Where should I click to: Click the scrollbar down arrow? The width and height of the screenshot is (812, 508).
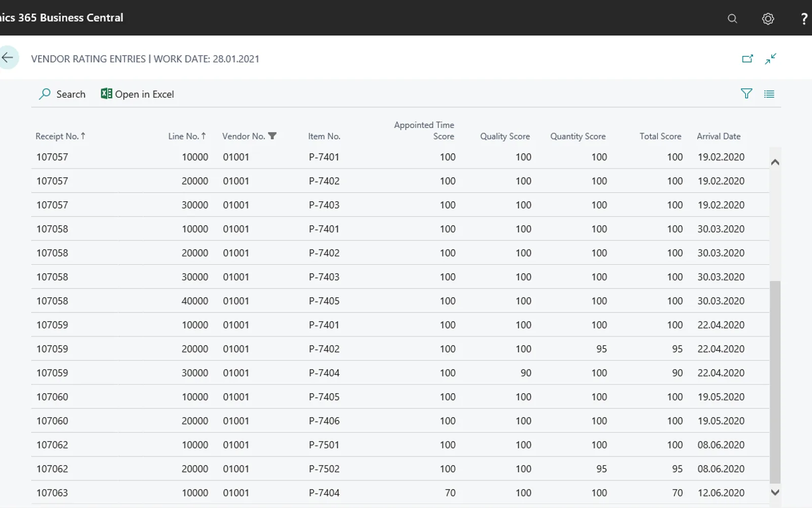[775, 492]
